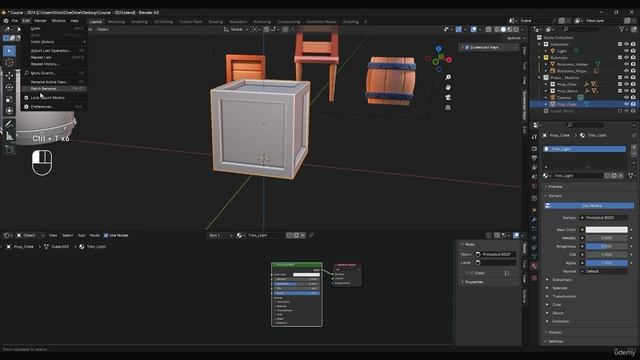The image size is (640, 360).
Task: Hide Prop_Chair with eye icon
Action: click(x=627, y=84)
